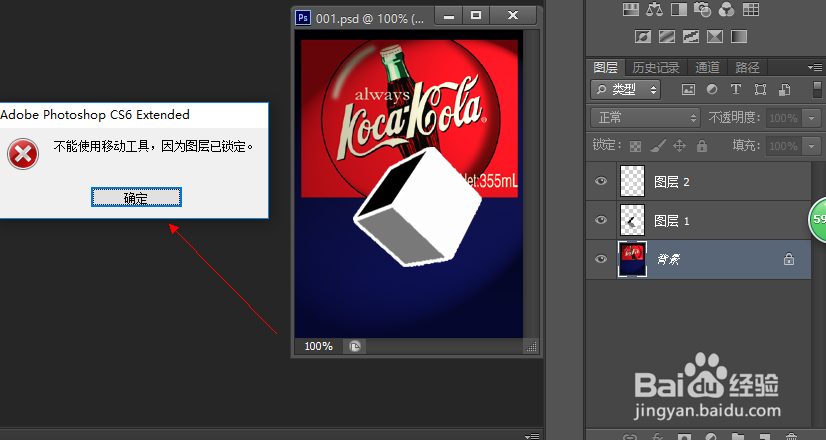Add a Hue/Saturation adjustment from Adjustments panel

tap(631, 9)
